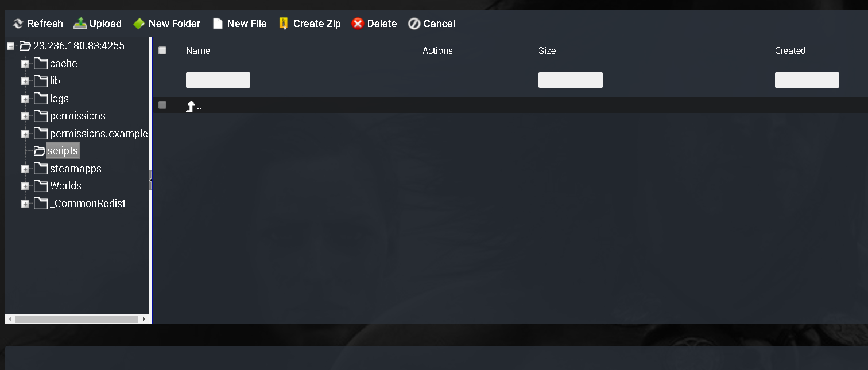Click the Create Zip icon
This screenshot has width=868, height=370.
coord(283,24)
